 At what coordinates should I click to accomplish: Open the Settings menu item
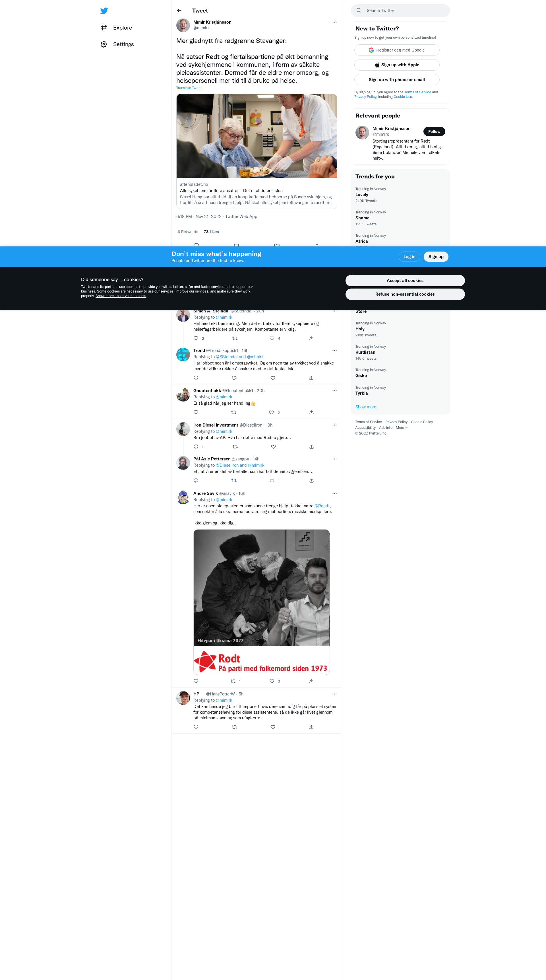(117, 44)
